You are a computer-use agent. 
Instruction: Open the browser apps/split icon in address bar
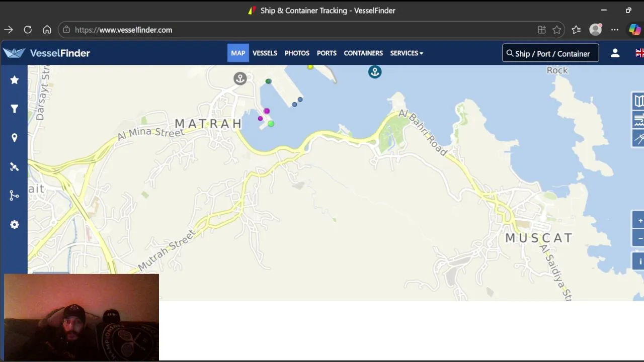tap(541, 30)
